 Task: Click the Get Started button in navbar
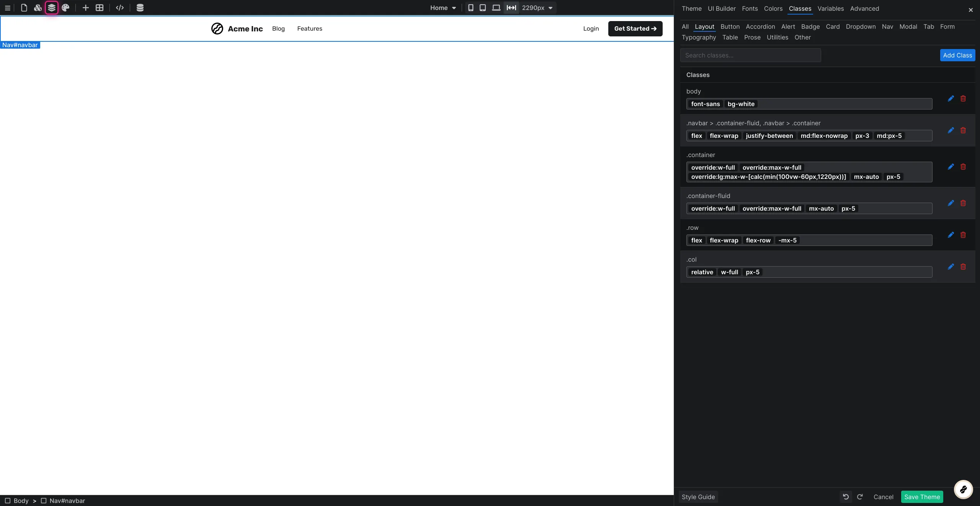[635, 29]
